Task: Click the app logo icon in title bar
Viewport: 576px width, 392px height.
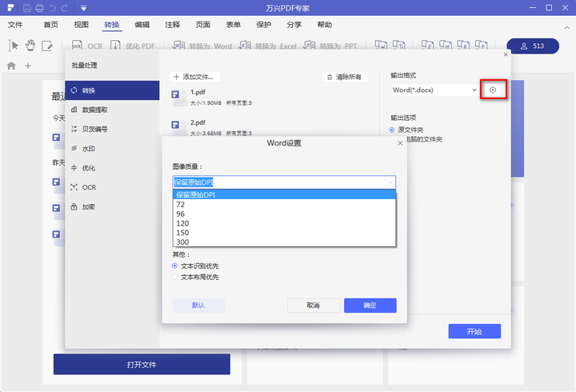Action: [x=10, y=8]
